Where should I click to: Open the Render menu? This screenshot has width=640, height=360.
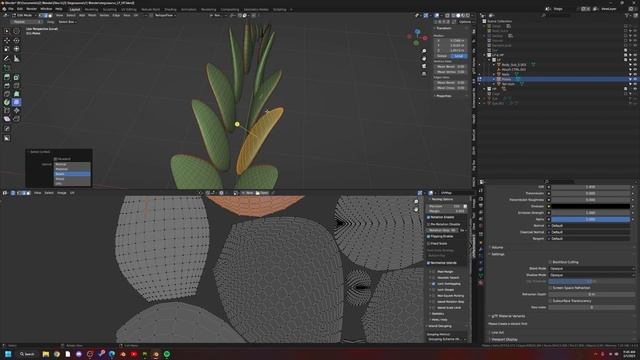point(31,9)
